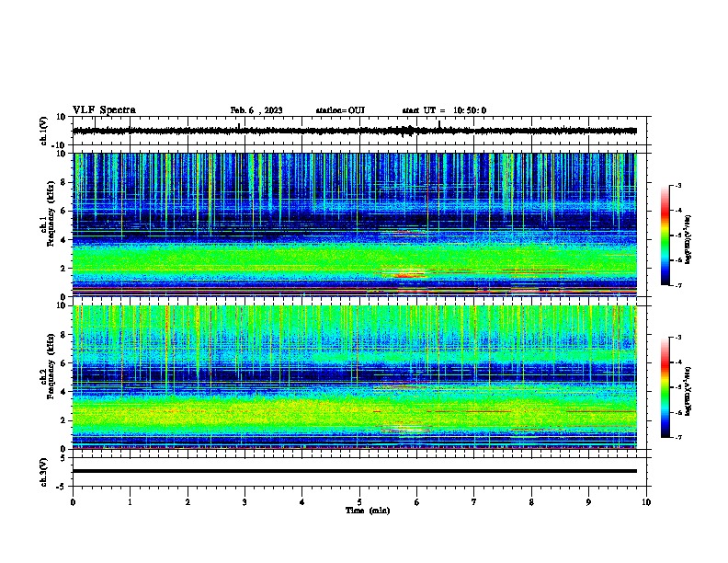
Task: Click the "ch.1(V)" waveform axis label
Action: 44,131
